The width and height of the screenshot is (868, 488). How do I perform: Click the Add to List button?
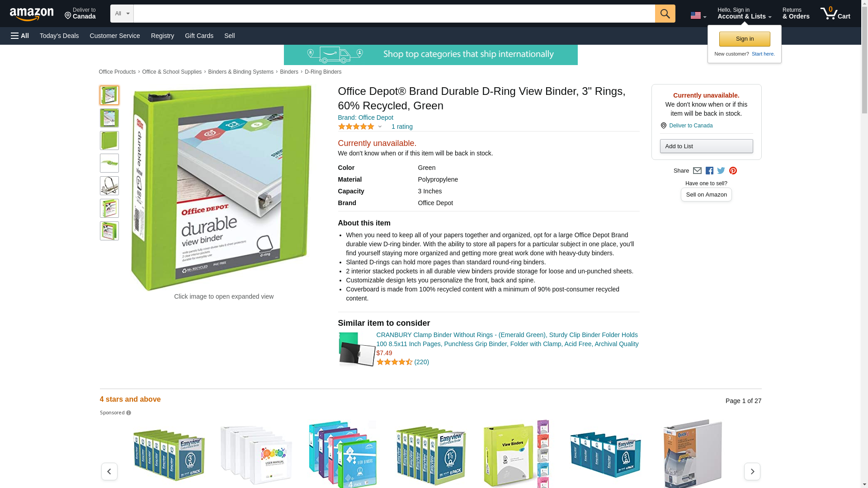pyautogui.click(x=706, y=146)
